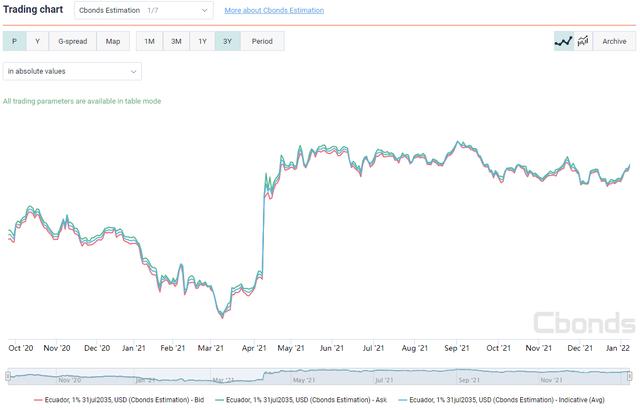Click the navigator range overview strip
Viewport: 640px width, 410px height.
pyautogui.click(x=319, y=376)
